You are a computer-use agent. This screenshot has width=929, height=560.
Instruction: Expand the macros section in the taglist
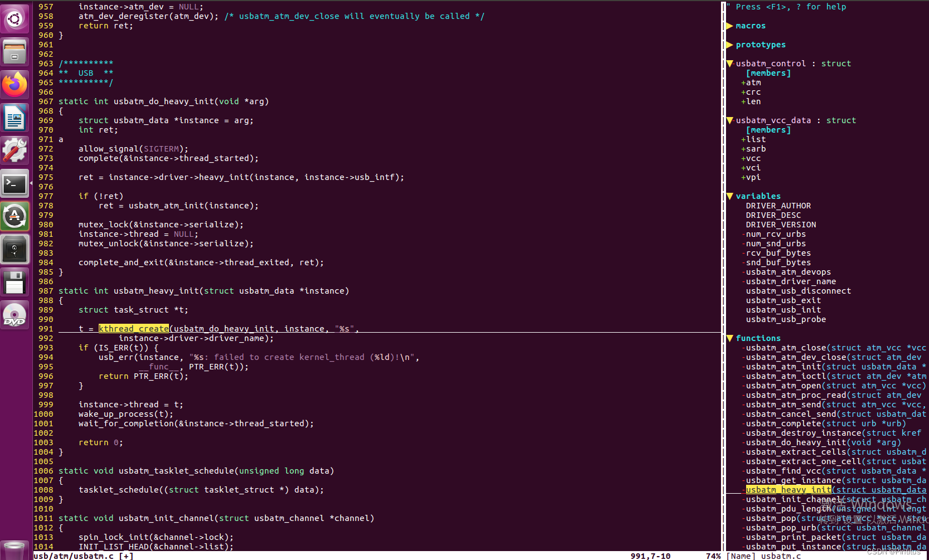730,26
